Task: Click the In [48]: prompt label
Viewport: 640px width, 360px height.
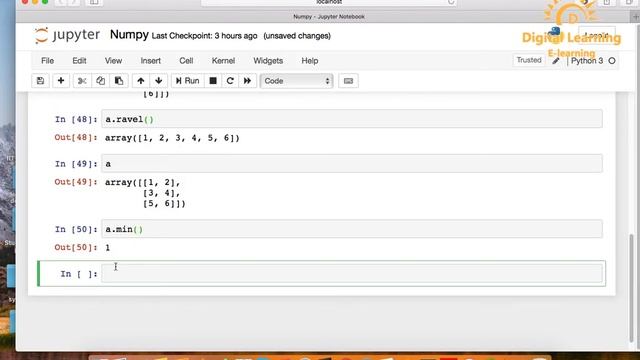Action: click(76, 119)
